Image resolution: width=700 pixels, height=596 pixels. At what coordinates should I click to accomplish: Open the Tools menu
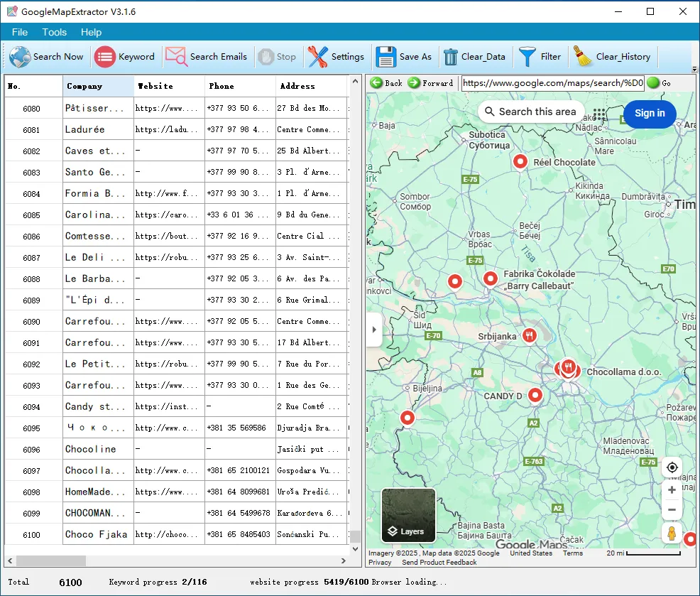pos(54,32)
